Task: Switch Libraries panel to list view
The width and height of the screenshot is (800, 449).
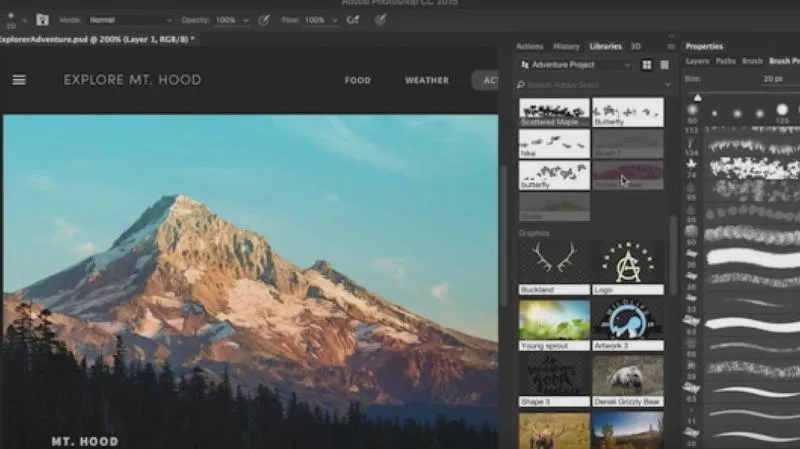Action: coord(663,65)
